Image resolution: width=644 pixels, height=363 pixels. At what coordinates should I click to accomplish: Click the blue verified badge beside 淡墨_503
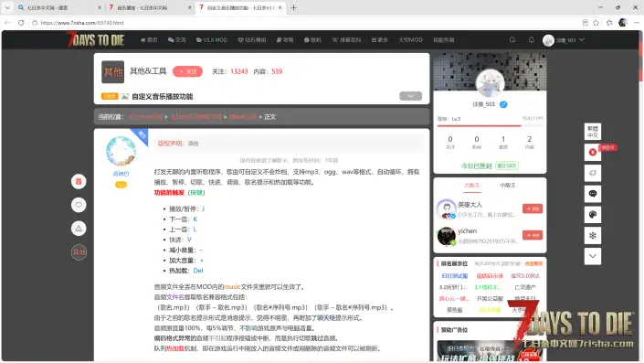[x=503, y=104]
